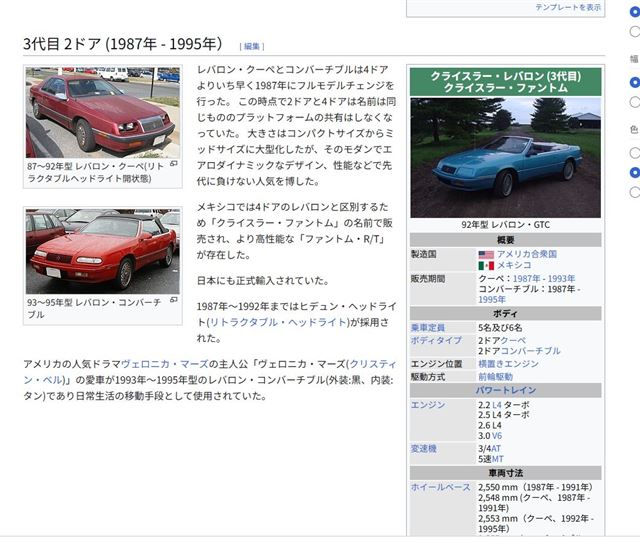The height and width of the screenshot is (538, 640).
Task: Click the ボディ infobox section header
Action: (505, 313)
